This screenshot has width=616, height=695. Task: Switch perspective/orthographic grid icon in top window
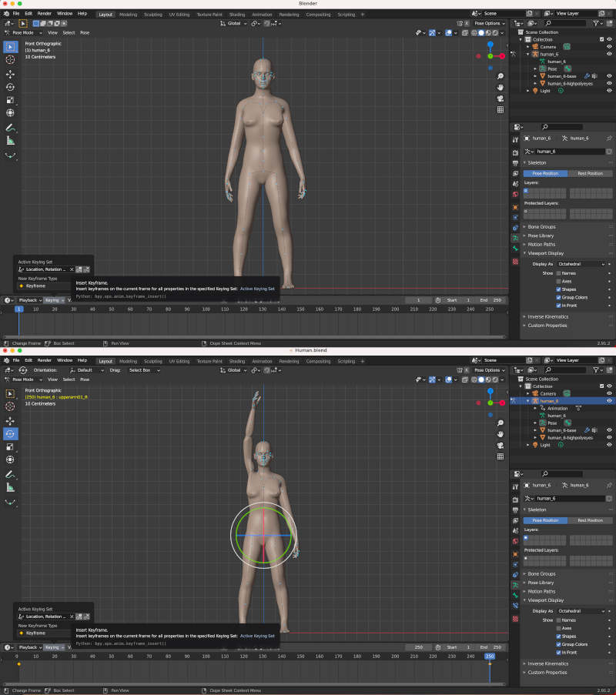(500, 109)
